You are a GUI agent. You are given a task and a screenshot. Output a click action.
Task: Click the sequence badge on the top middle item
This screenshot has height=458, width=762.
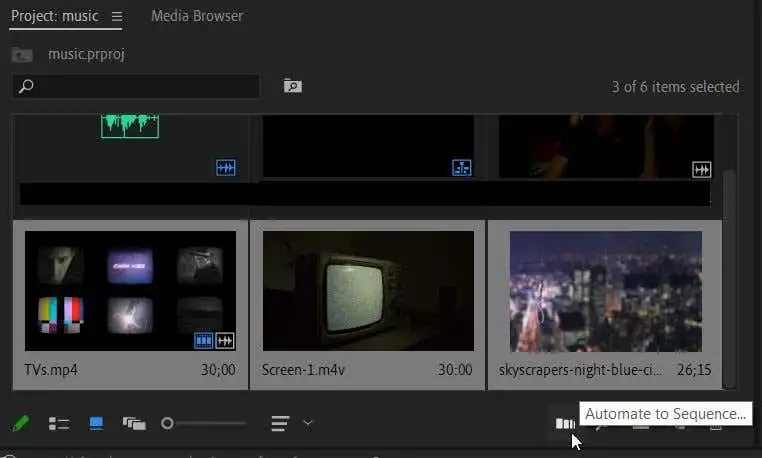click(x=462, y=168)
